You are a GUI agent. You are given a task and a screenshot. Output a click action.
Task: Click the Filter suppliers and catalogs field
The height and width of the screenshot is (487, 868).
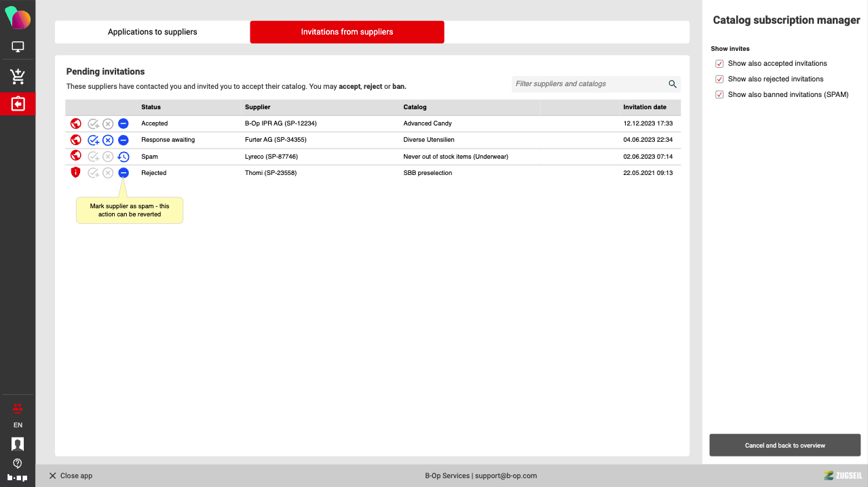(588, 84)
